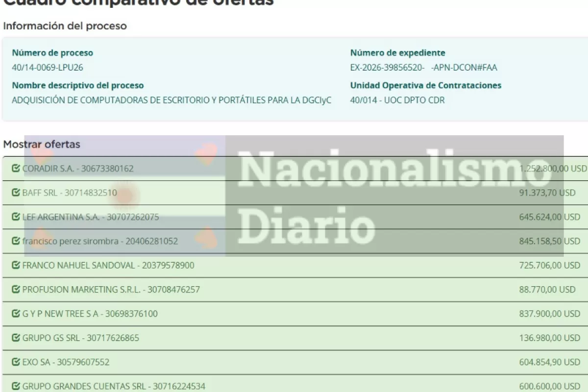Click the 40/014 - UOC DPTO CDR value
The height and width of the screenshot is (392, 588).
(397, 100)
